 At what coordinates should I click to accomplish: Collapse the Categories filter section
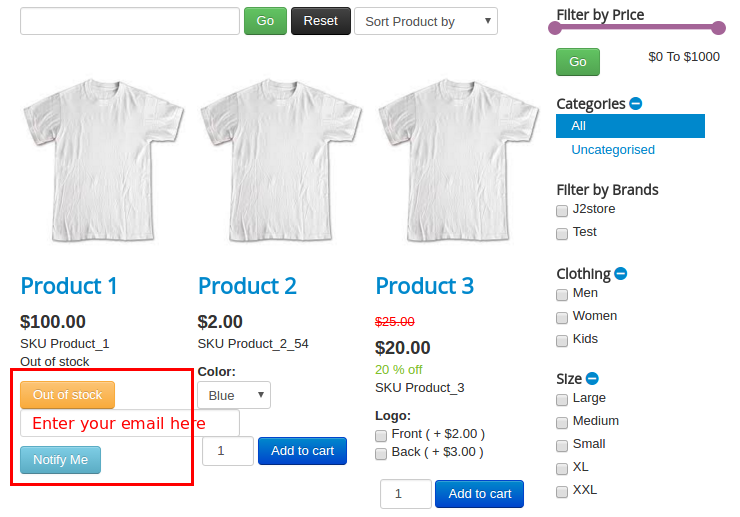click(636, 104)
